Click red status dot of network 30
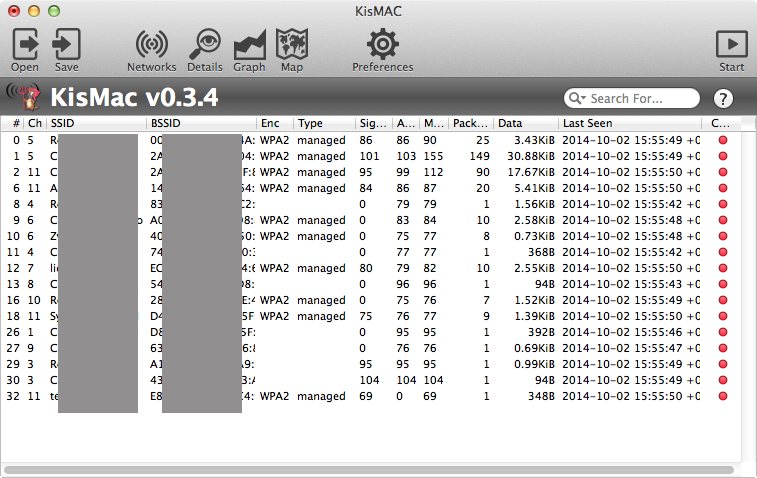Image resolution: width=757 pixels, height=478 pixels. (x=723, y=380)
